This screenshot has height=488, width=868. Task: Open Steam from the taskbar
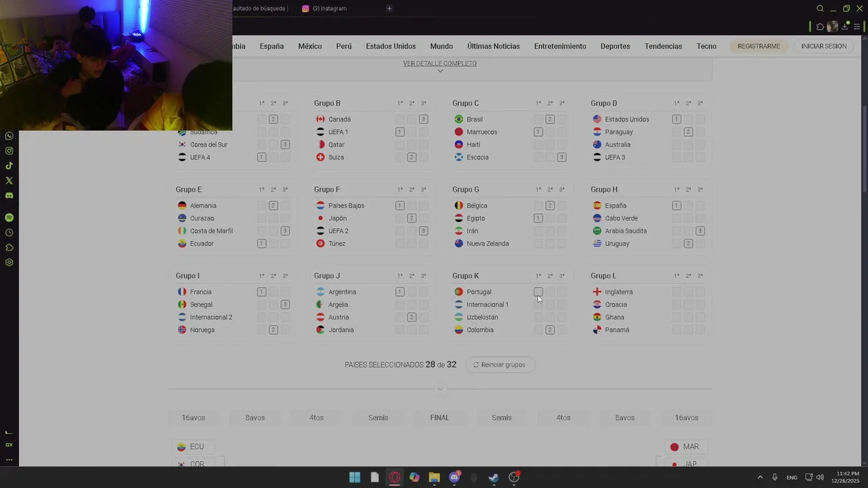[494, 477]
